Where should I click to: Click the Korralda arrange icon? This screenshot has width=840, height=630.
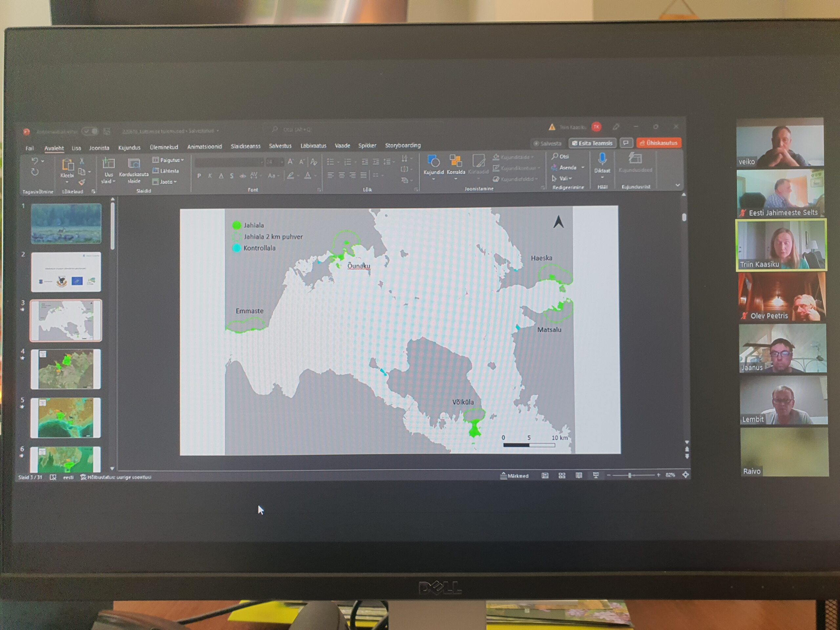click(456, 161)
